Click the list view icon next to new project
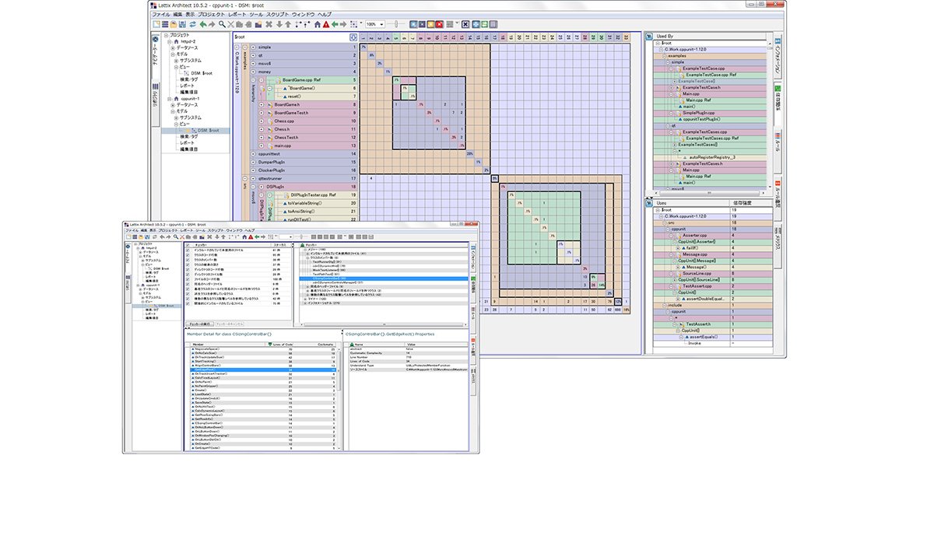 (165, 24)
